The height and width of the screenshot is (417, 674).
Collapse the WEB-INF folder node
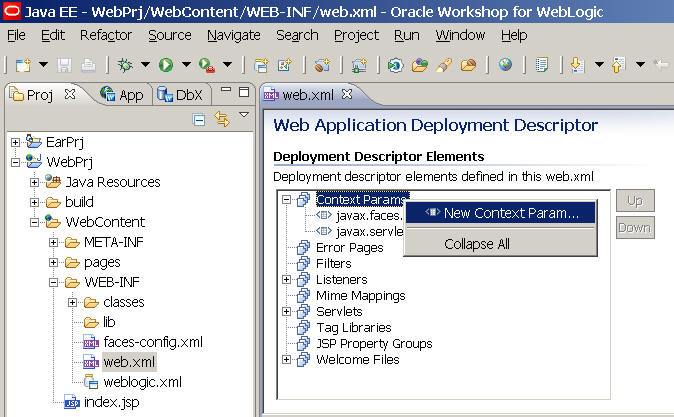(53, 282)
